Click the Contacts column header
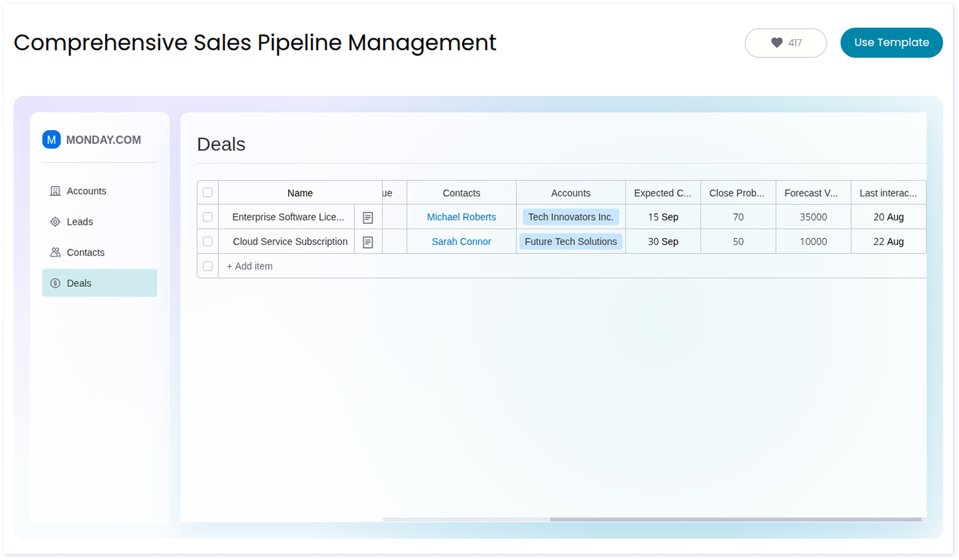 pos(461,193)
